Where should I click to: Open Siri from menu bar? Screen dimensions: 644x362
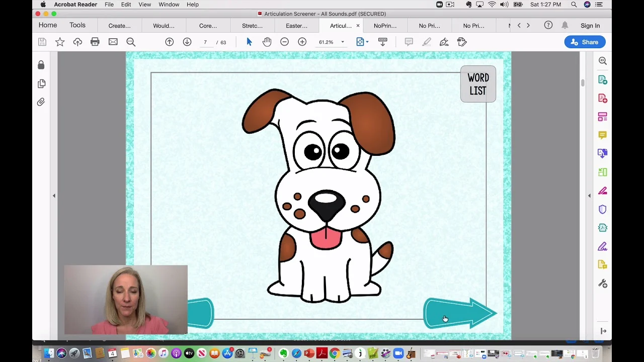587,5
